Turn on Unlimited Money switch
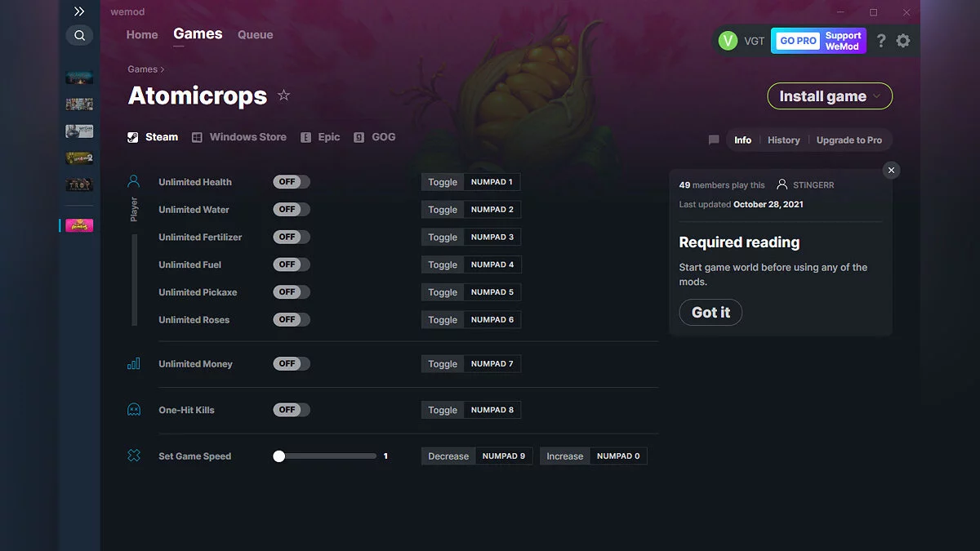The width and height of the screenshot is (980, 551). 292,363
